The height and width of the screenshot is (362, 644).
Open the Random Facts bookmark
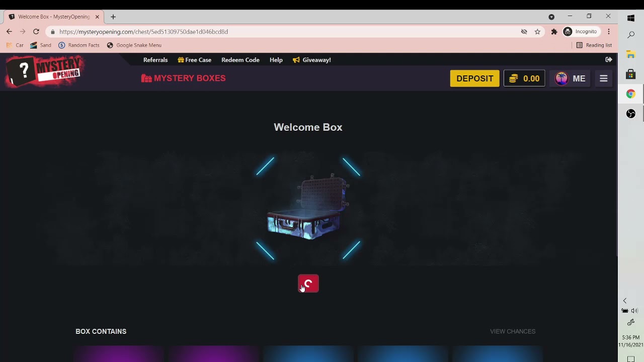79,45
